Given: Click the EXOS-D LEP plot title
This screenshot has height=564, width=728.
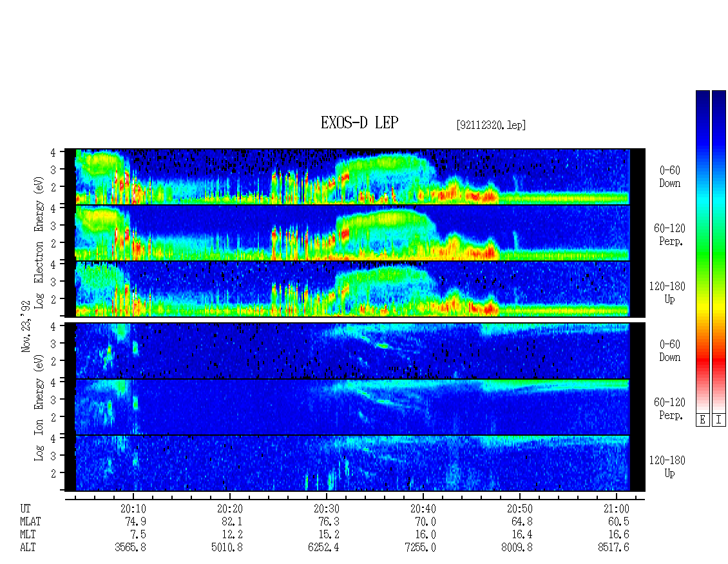Looking at the screenshot, I should pyautogui.click(x=359, y=122).
